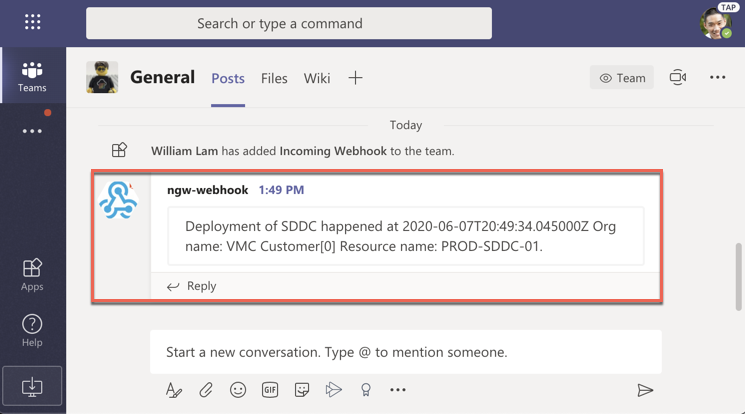
Task: Open the app launcher grid icon
Action: tap(32, 22)
